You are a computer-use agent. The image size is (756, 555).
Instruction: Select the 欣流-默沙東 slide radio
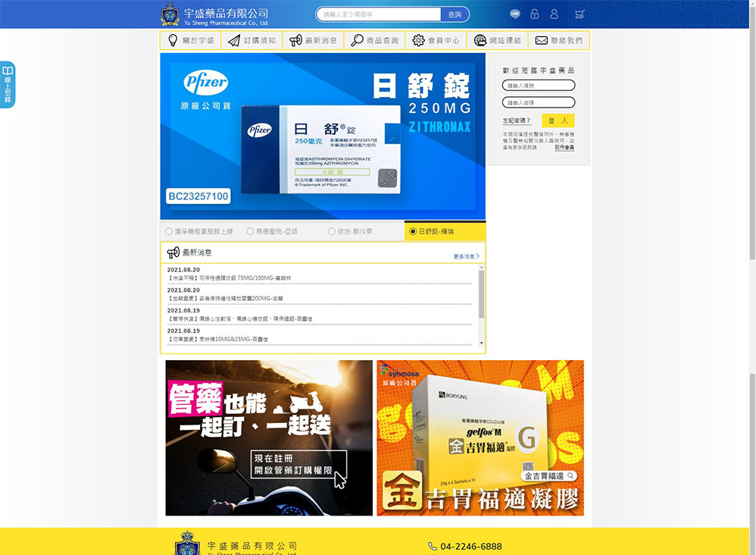click(x=331, y=232)
